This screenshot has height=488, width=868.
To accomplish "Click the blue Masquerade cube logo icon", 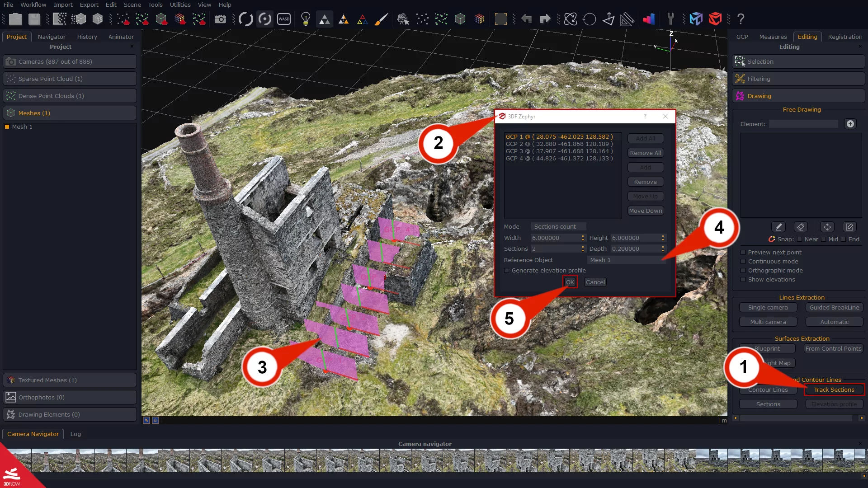I will 696,19.
